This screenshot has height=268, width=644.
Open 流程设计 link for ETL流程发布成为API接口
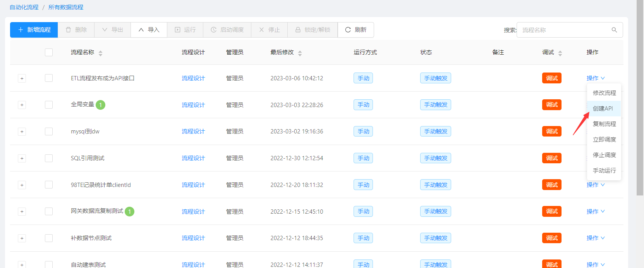[193, 78]
